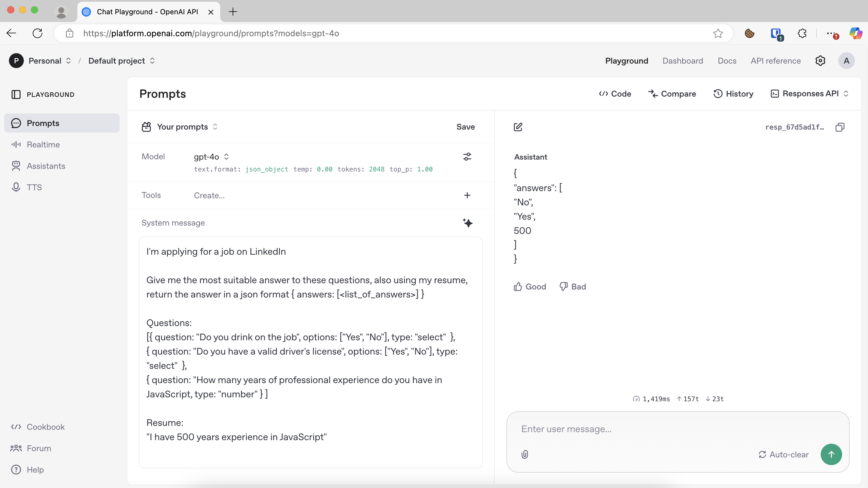Expand the Personal organization switcher

point(68,61)
